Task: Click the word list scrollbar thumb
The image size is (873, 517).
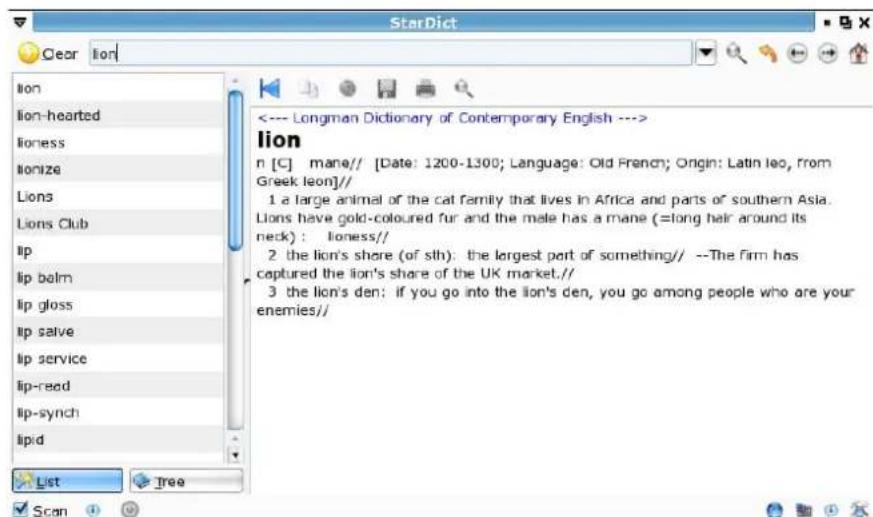Action: 236,170
